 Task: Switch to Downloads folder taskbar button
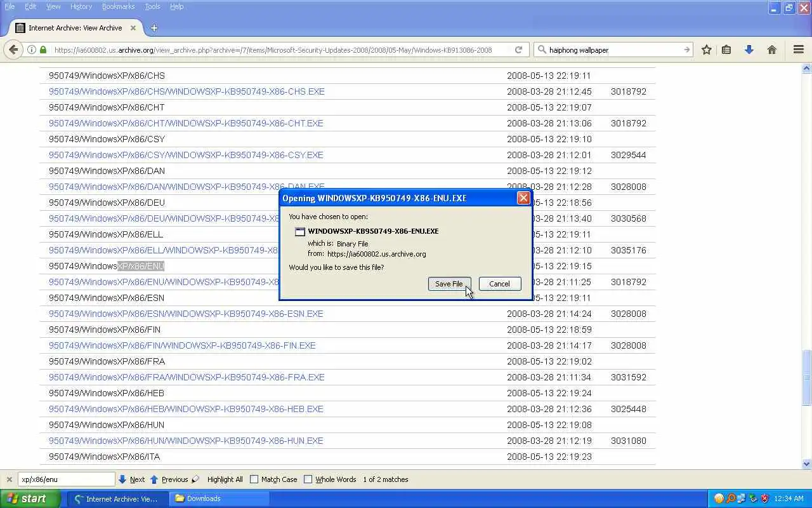(218, 498)
